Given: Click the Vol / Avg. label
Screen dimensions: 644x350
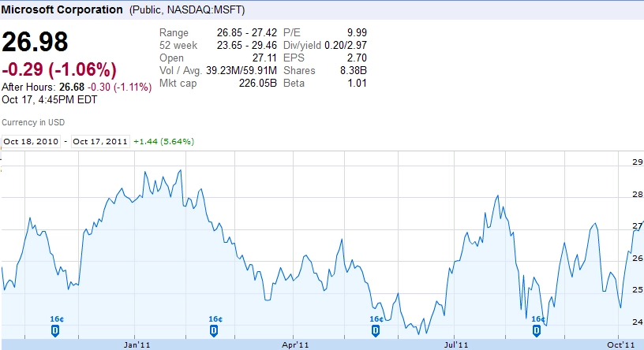Looking at the screenshot, I should tap(181, 71).
